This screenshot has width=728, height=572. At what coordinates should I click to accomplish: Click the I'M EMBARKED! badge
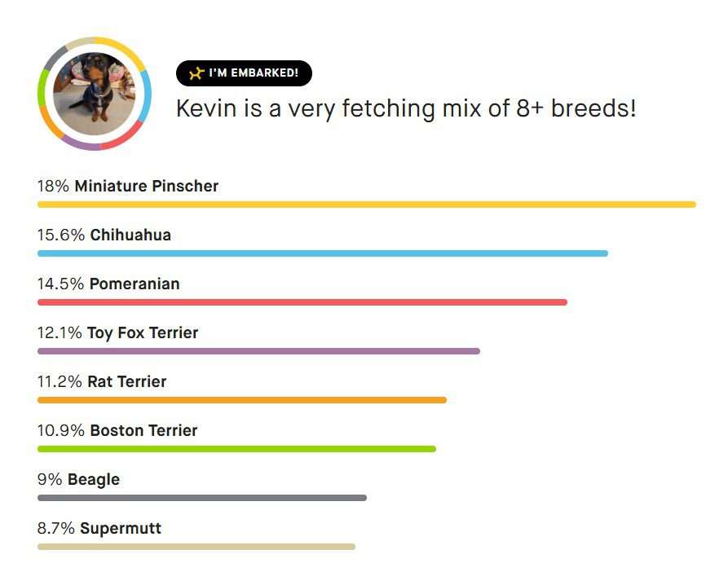244,73
